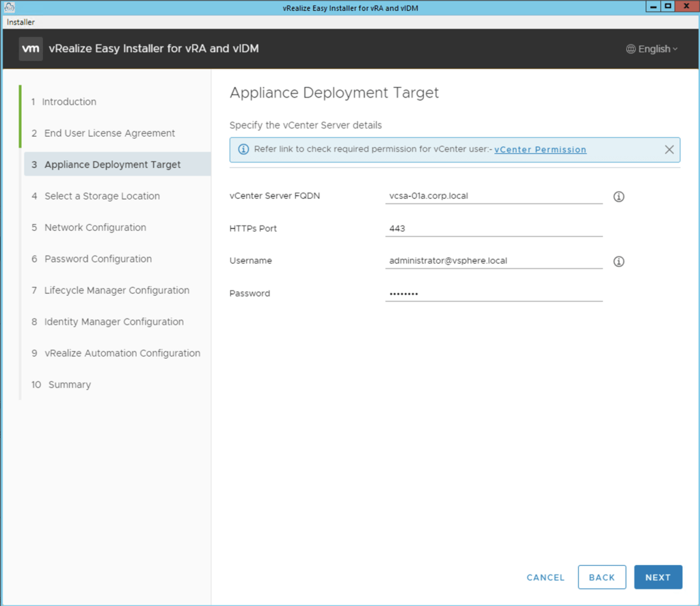Click the globe language icon

click(x=630, y=49)
